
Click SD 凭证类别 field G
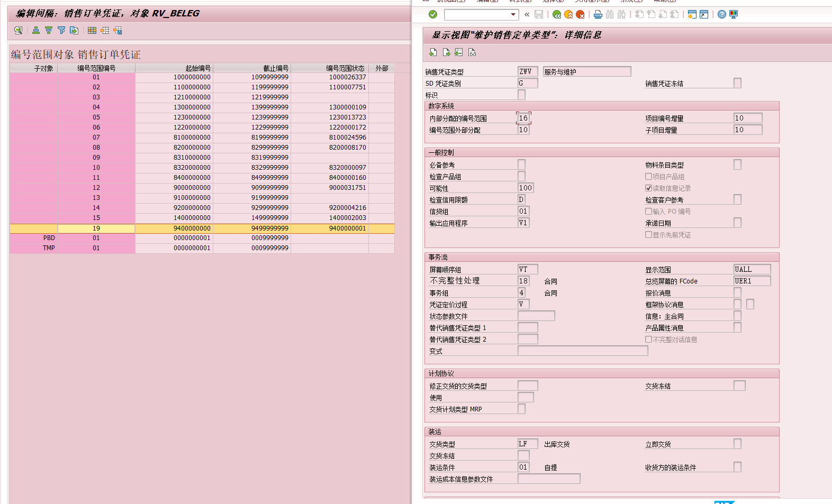[x=528, y=83]
